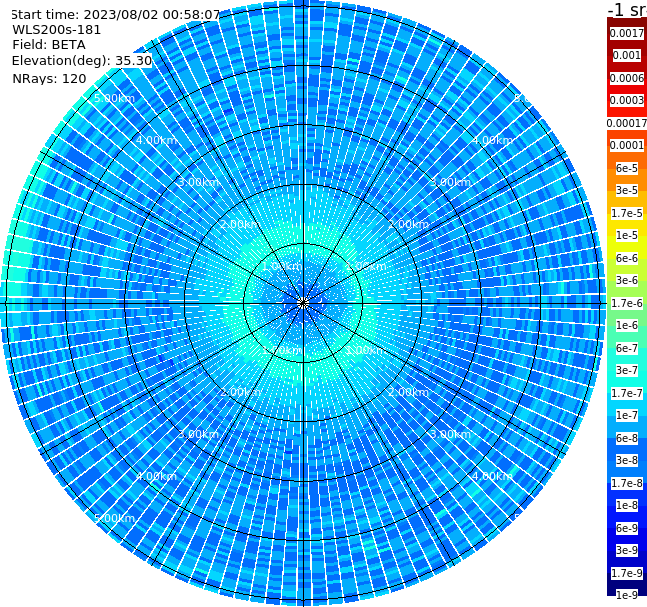Click the 1e-6 colorbar tick label
The image size is (647, 607).
627,325
